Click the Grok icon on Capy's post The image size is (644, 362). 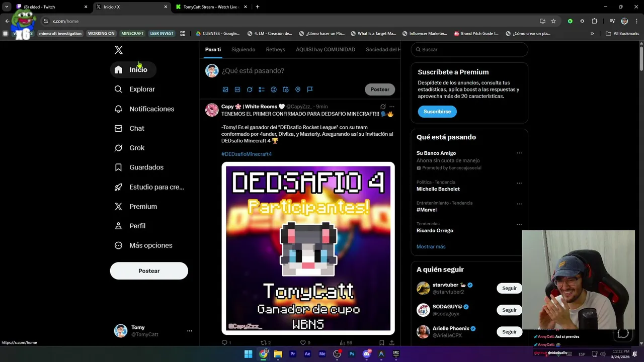(x=383, y=107)
